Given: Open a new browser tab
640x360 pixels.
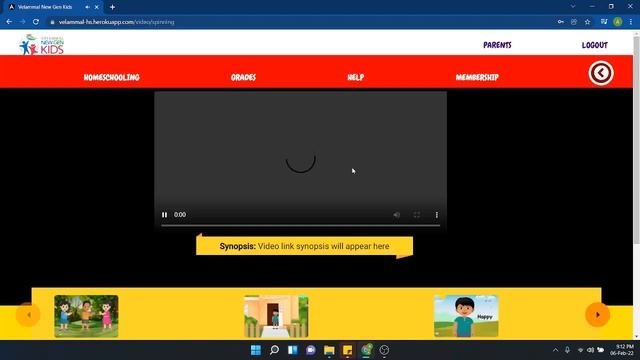Looking at the screenshot, I should (x=112, y=7).
